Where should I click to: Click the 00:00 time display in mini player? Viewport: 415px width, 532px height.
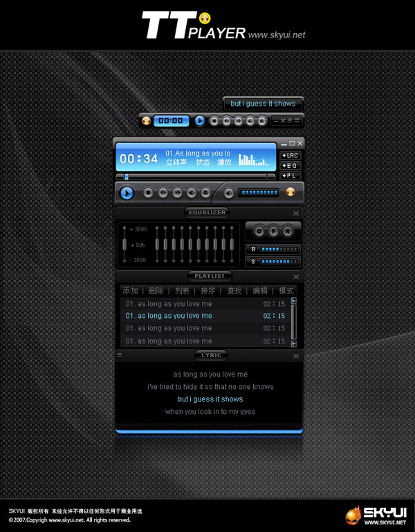point(171,121)
